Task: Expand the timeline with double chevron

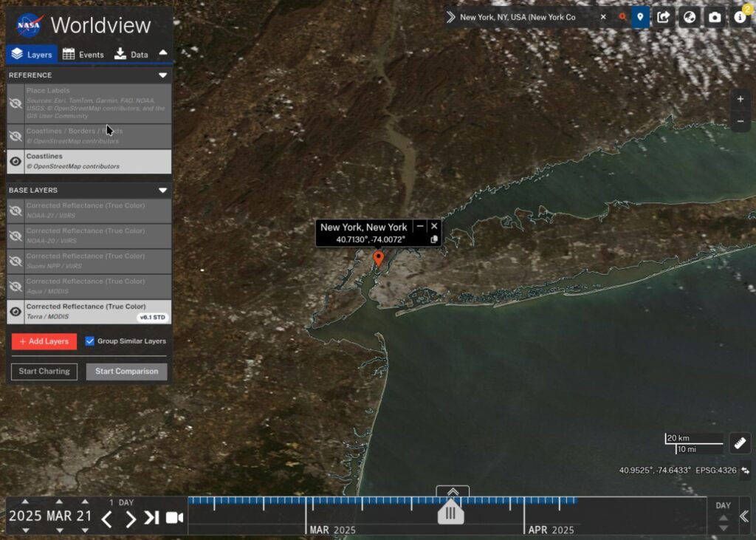Action: point(453,491)
